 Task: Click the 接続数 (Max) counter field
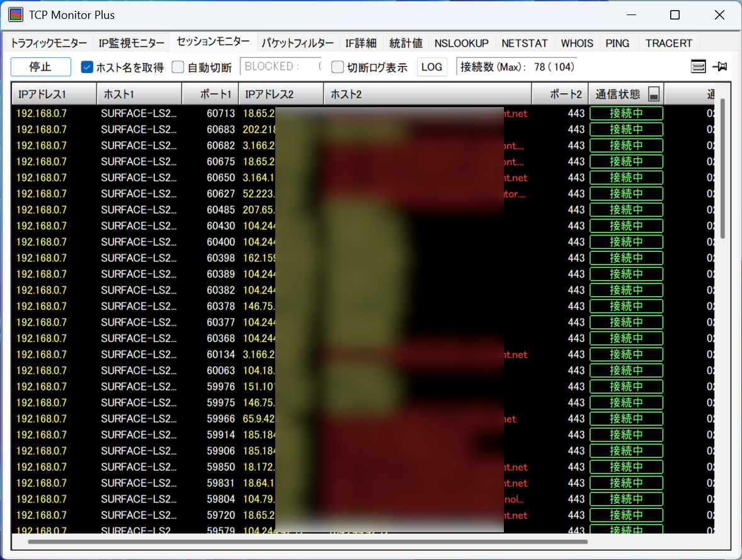(517, 67)
